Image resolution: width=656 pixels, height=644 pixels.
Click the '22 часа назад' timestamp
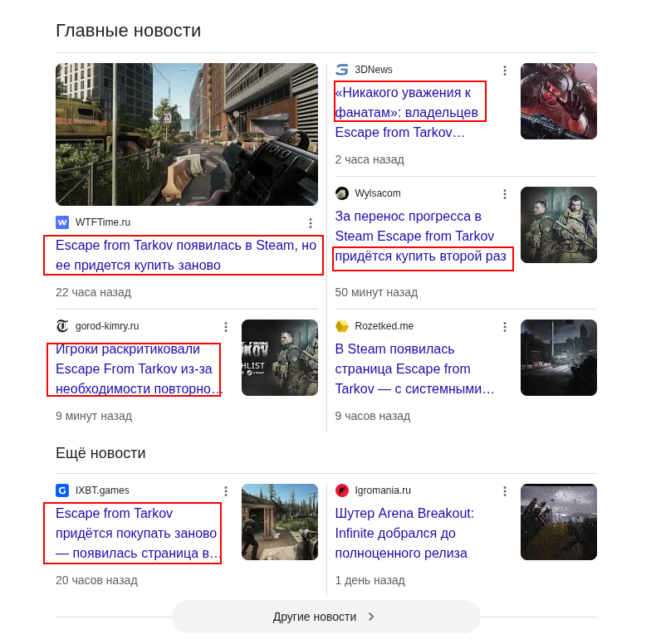point(93,292)
